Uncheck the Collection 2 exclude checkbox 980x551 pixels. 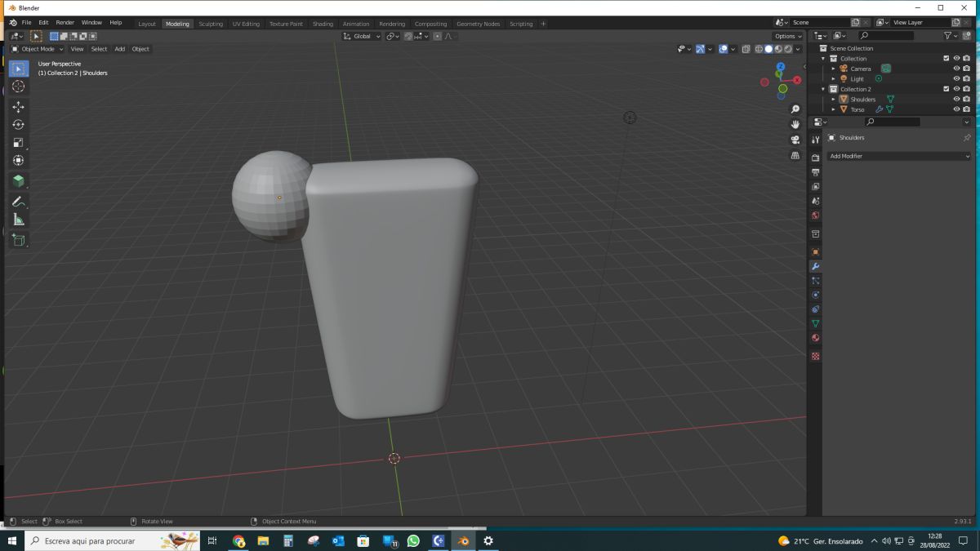947,89
